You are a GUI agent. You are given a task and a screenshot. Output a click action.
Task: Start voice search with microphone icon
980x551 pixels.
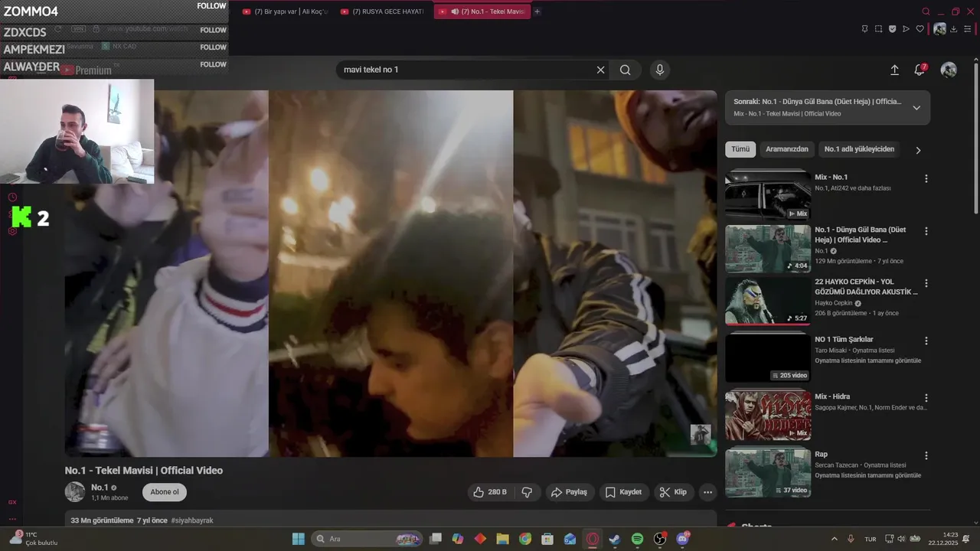point(660,70)
